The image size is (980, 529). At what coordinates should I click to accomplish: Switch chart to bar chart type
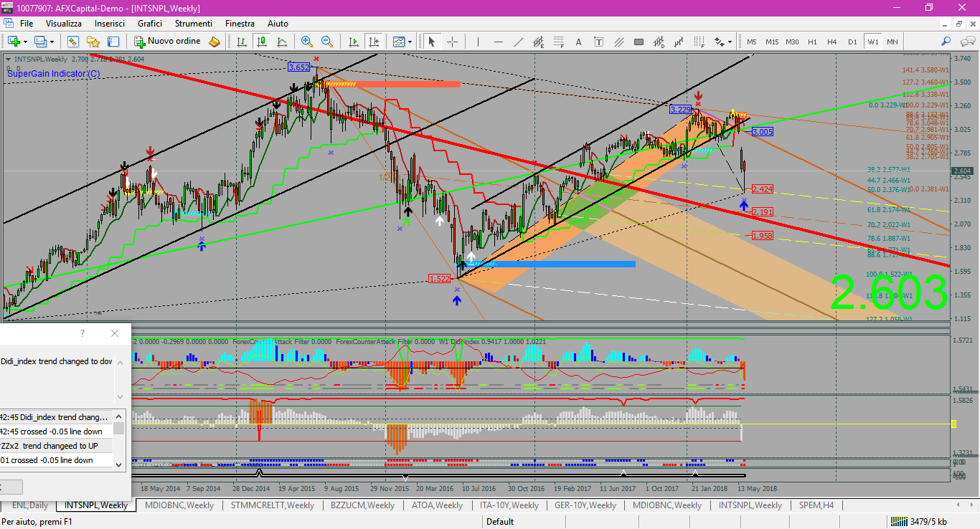242,42
